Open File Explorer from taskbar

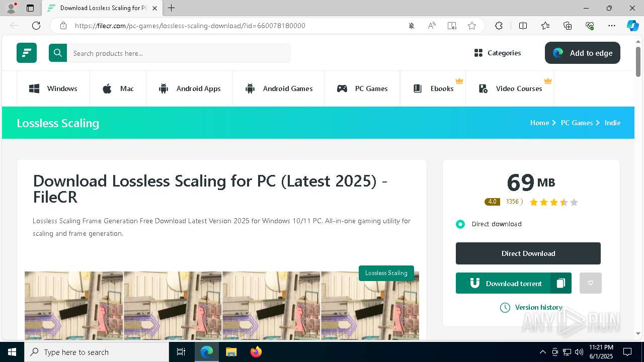(x=231, y=352)
